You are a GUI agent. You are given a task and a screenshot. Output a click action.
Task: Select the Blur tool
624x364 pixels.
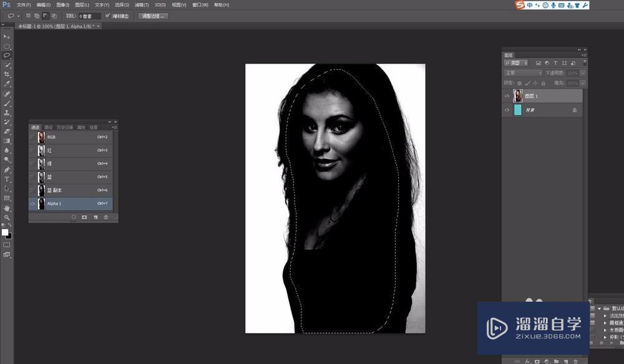[x=7, y=151]
